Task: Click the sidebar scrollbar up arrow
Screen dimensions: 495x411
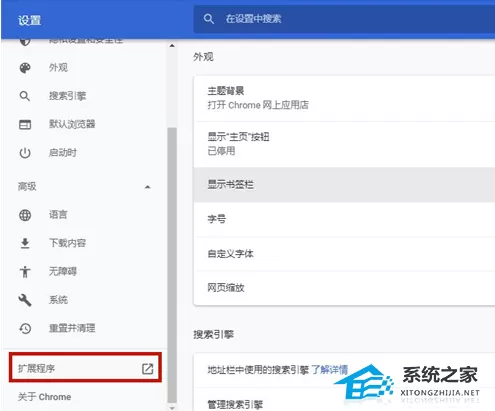Action: point(172,46)
